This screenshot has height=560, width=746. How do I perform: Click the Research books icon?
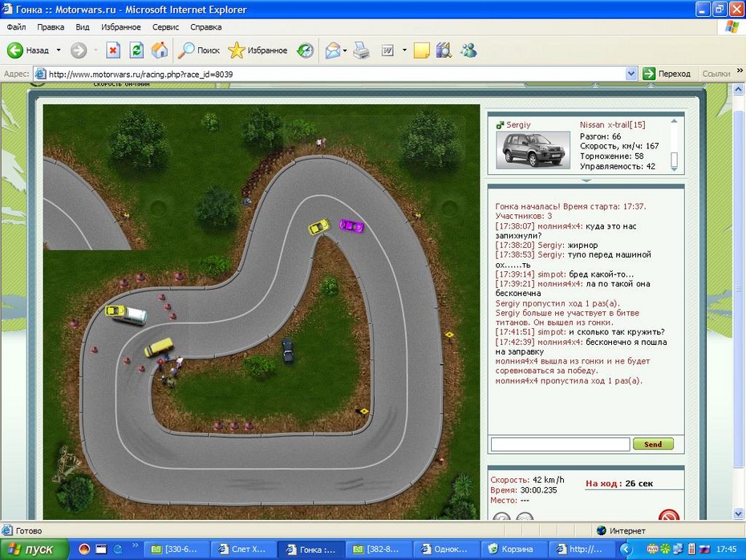point(444,50)
